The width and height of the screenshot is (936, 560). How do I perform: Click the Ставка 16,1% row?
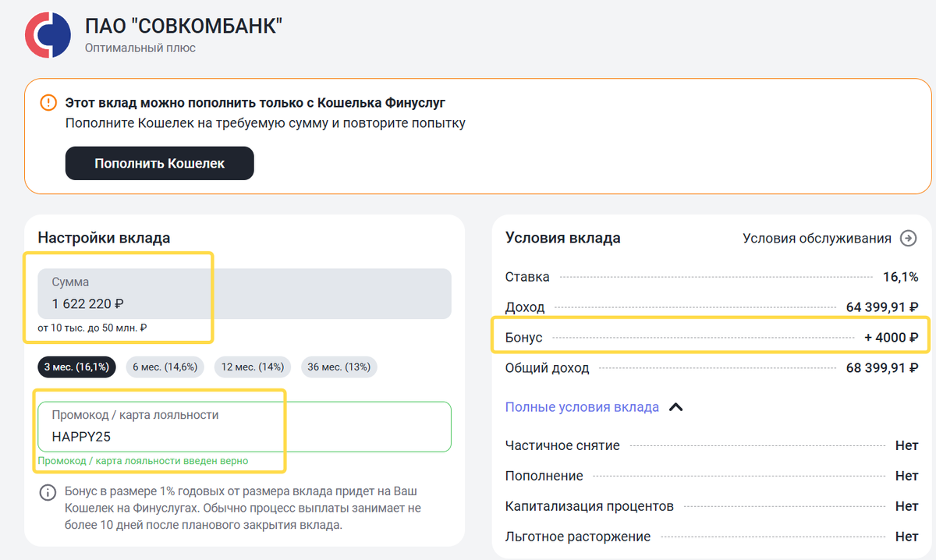711,277
